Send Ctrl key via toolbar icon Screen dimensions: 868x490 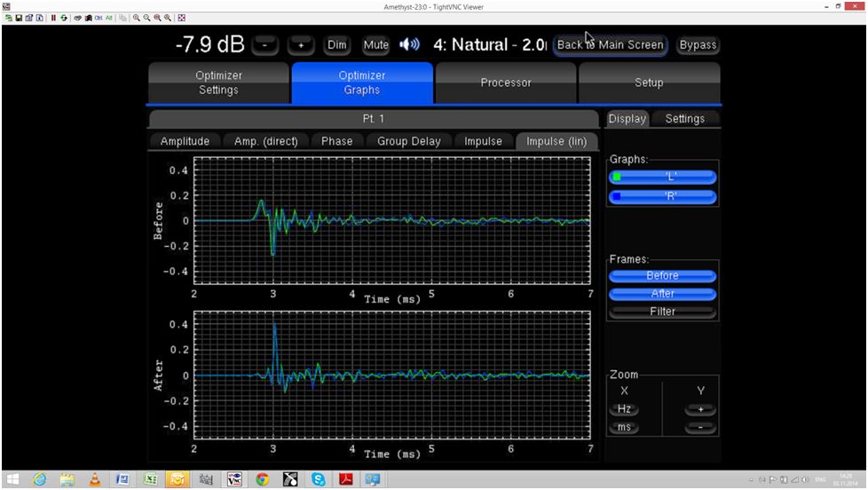[99, 18]
